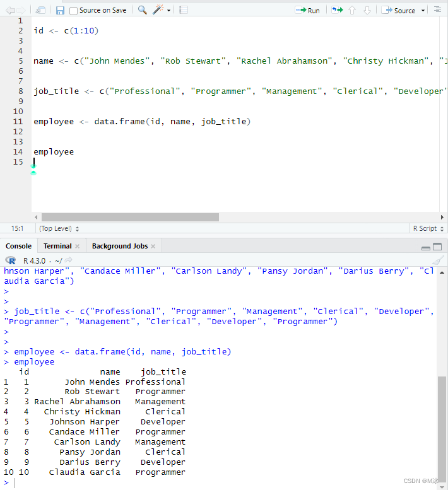Click line 11 employee data.frame code
The image size is (448, 490).
tap(142, 121)
